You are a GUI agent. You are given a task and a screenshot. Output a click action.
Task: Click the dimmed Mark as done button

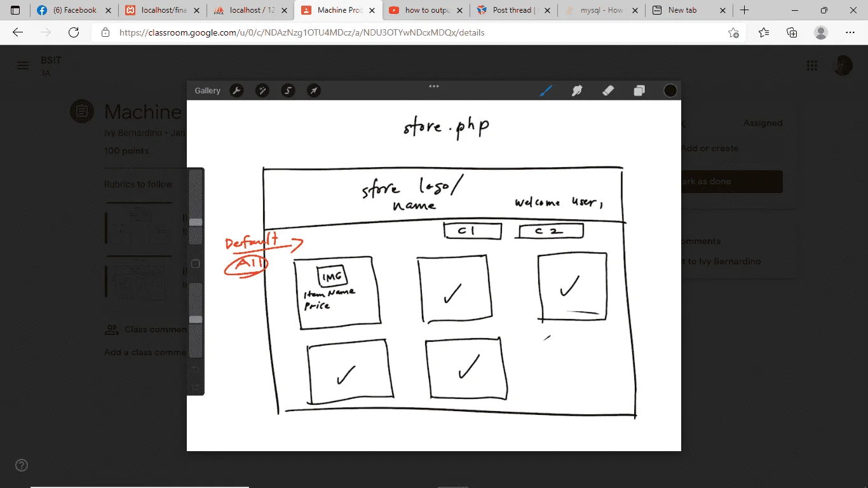[731, 182]
